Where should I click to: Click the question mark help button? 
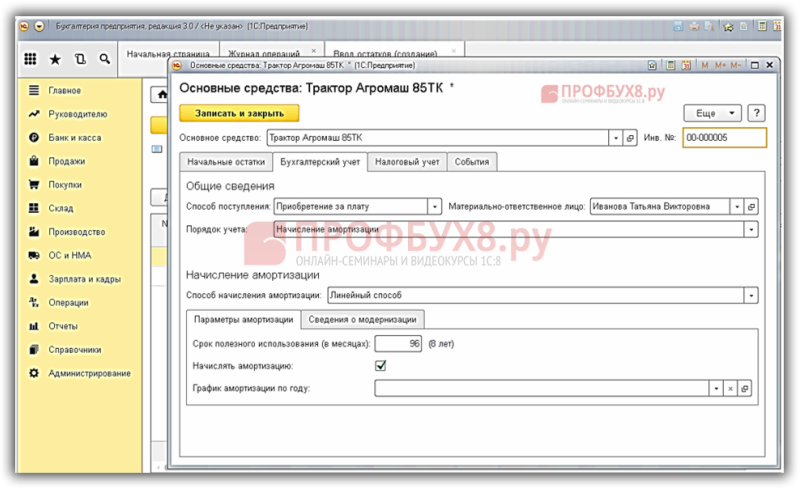click(757, 113)
